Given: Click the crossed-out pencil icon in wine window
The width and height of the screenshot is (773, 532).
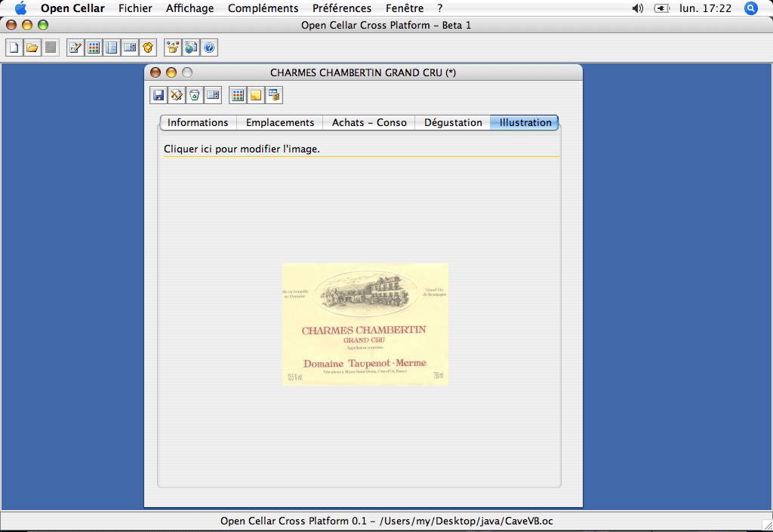Looking at the screenshot, I should point(177,95).
